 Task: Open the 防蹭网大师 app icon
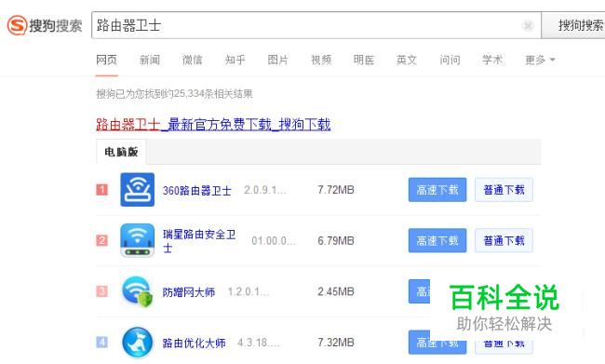[x=138, y=291]
